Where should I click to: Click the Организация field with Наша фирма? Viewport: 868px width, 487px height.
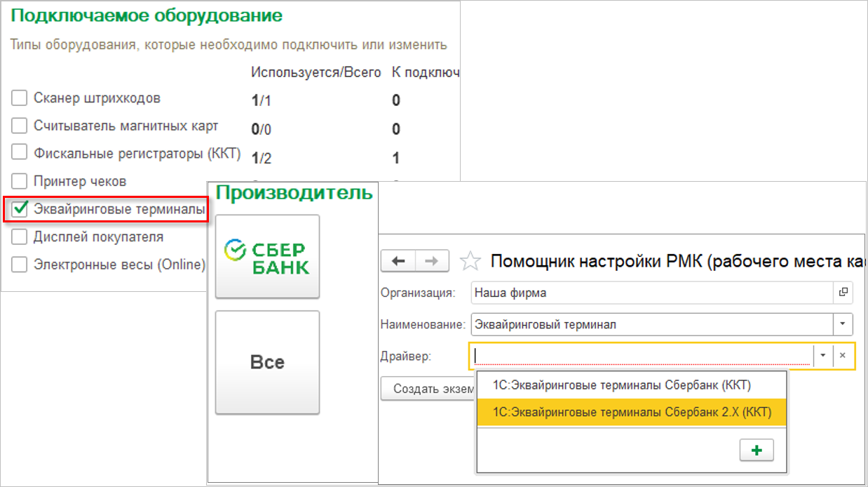[652, 292]
